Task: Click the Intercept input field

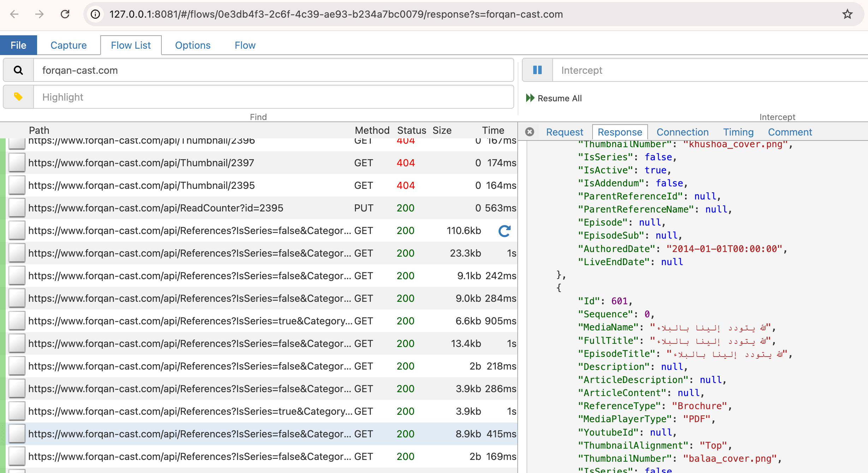Action: pyautogui.click(x=710, y=70)
